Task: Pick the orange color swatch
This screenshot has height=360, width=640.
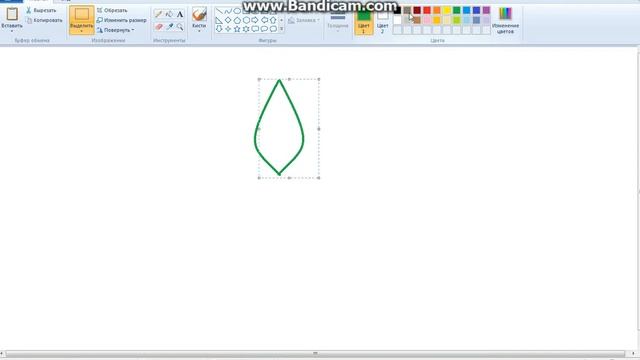Action: pos(437,10)
